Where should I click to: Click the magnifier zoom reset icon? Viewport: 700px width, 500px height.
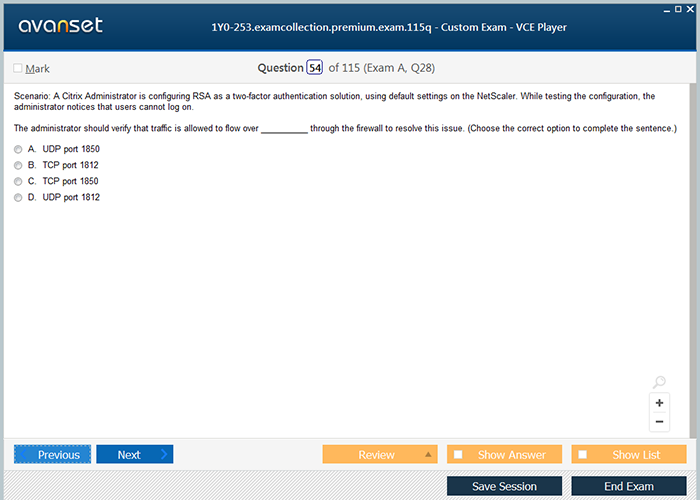(659, 382)
